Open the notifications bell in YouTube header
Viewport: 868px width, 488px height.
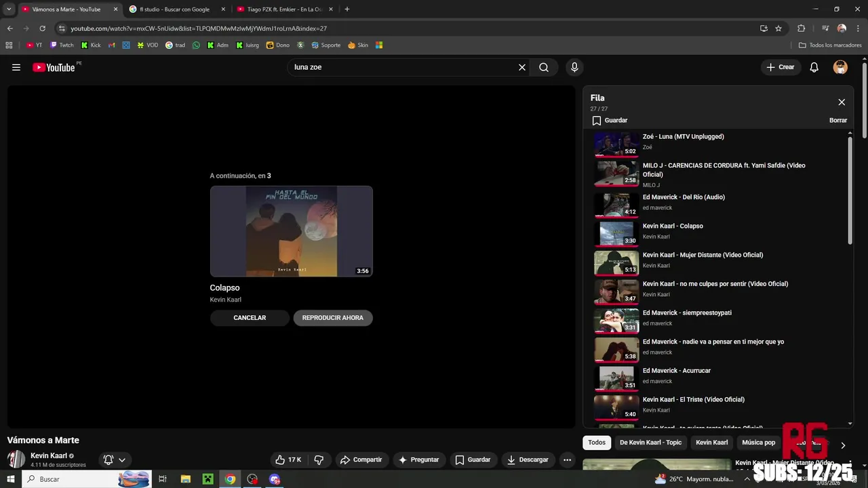814,67
